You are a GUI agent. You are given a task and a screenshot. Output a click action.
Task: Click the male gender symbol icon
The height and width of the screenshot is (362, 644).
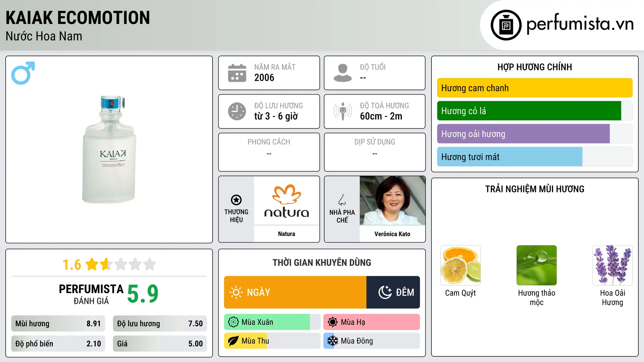[23, 73]
